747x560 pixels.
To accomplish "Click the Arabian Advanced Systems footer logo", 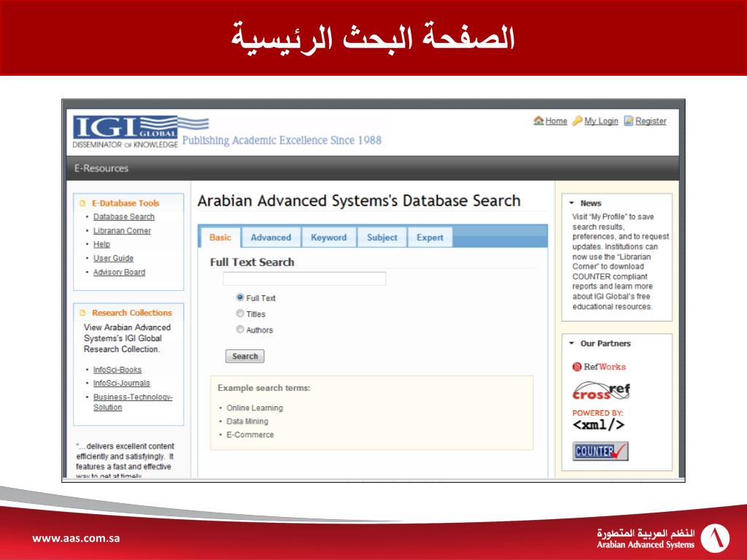I will (x=662, y=538).
